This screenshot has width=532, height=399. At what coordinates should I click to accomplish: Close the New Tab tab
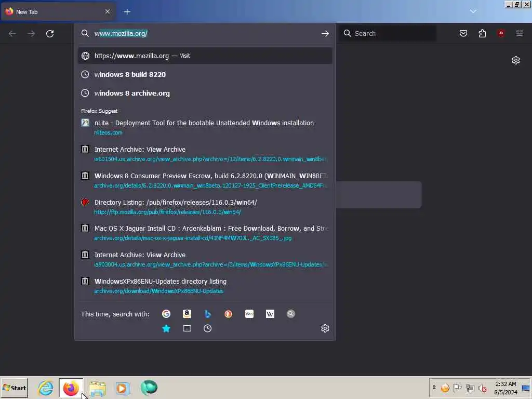pos(108,11)
